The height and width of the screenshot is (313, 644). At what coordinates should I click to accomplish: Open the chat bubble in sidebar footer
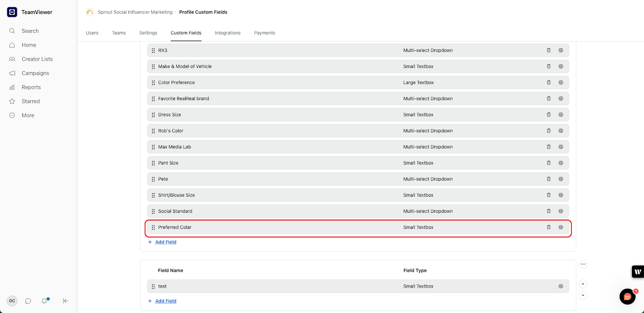pos(28,301)
